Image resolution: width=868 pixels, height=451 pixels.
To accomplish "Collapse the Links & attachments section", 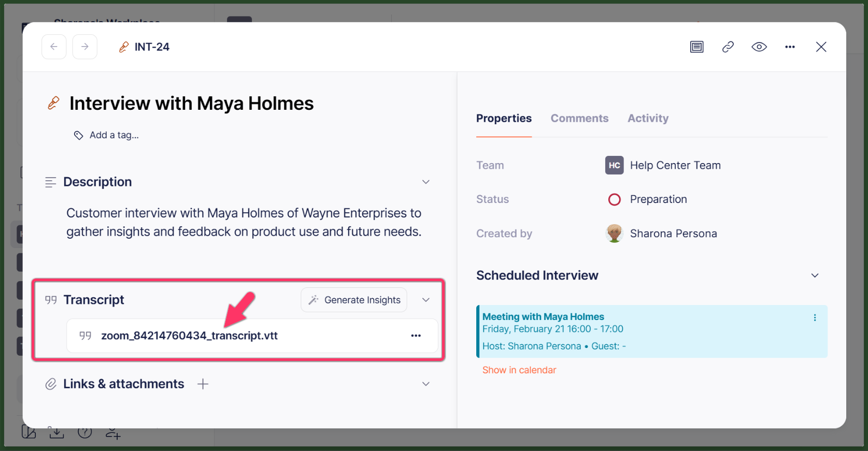I will coord(426,384).
